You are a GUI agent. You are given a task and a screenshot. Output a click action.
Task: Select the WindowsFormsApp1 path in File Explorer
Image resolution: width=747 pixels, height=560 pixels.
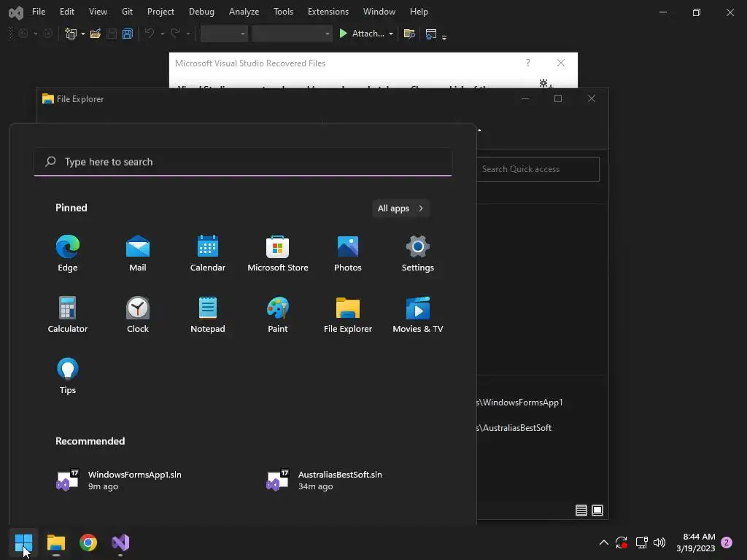click(x=520, y=402)
